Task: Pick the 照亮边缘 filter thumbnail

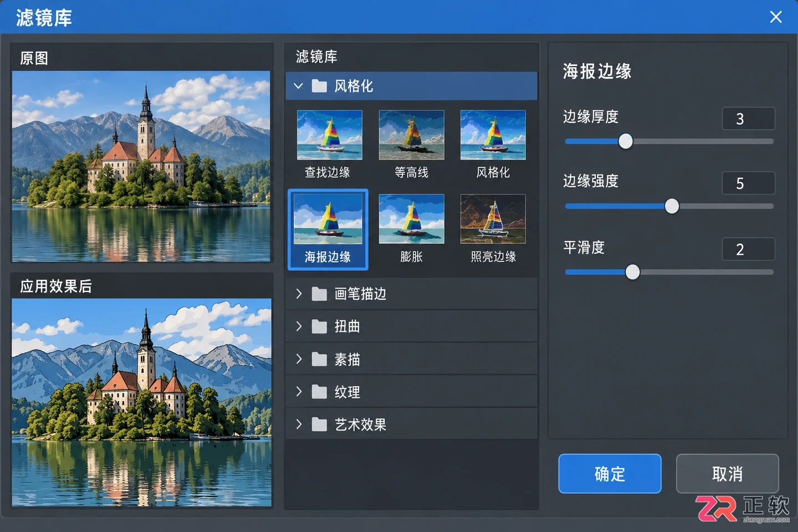Action: click(493, 219)
